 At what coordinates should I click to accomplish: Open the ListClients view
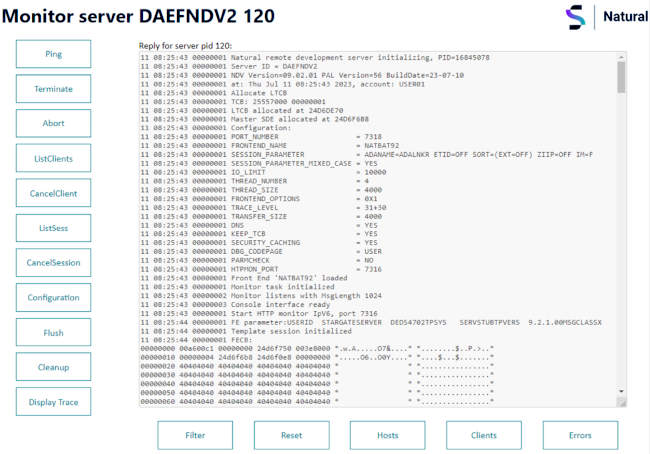click(53, 158)
